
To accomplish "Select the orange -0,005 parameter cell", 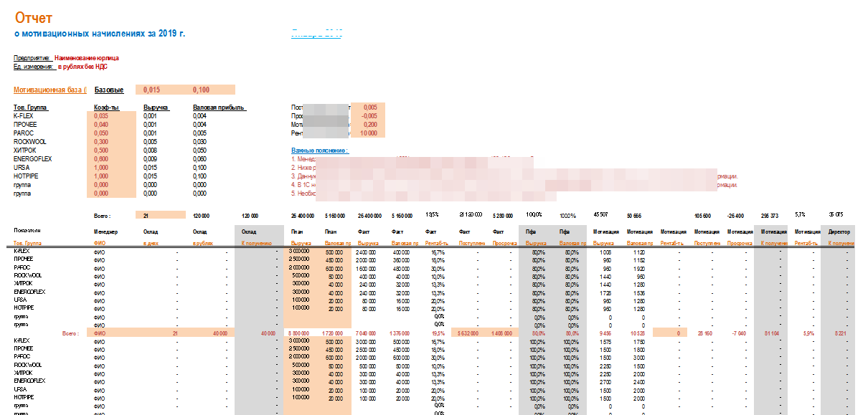I will (x=369, y=115).
